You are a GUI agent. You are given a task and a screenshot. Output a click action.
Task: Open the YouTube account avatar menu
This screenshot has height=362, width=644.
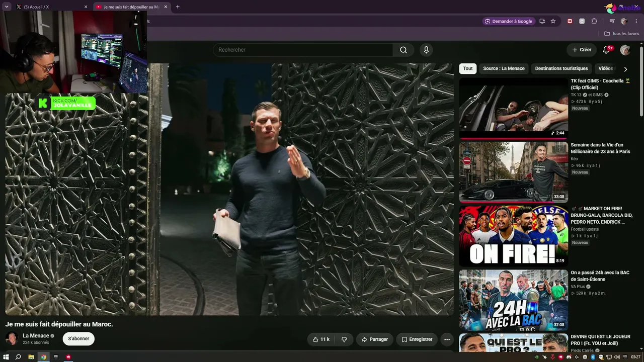(625, 50)
